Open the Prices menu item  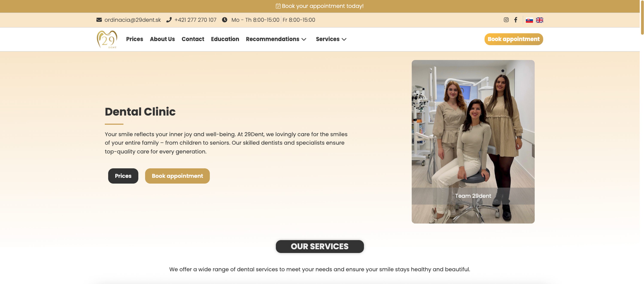click(x=135, y=39)
